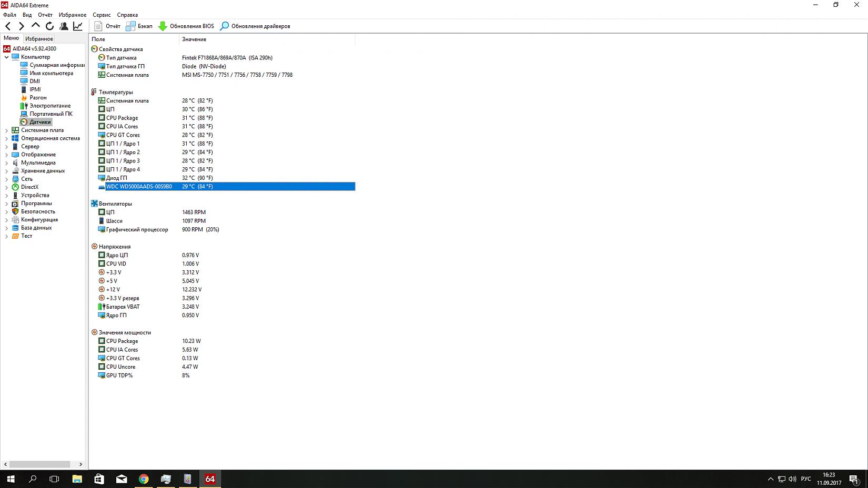Open the Отчёт menu in the menu bar
This screenshot has width=868, height=488.
[x=45, y=15]
